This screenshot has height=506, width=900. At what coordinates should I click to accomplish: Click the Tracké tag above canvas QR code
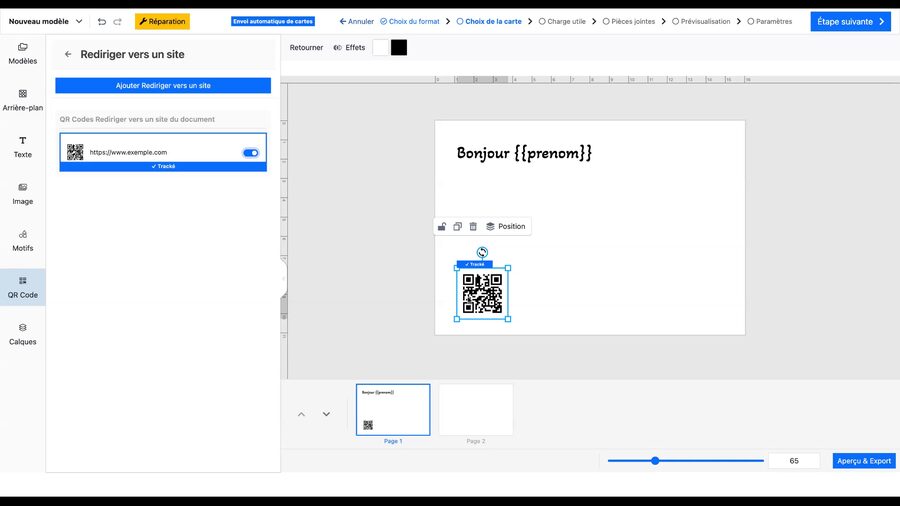click(x=475, y=264)
